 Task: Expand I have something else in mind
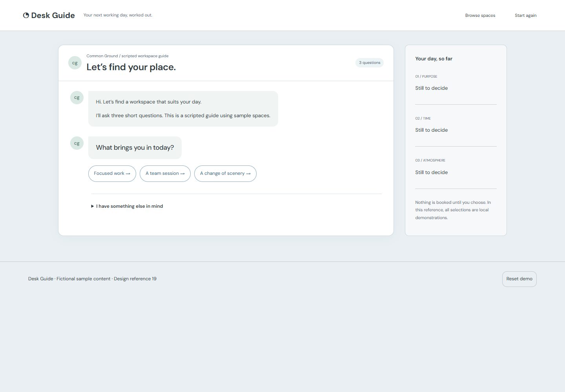127,206
